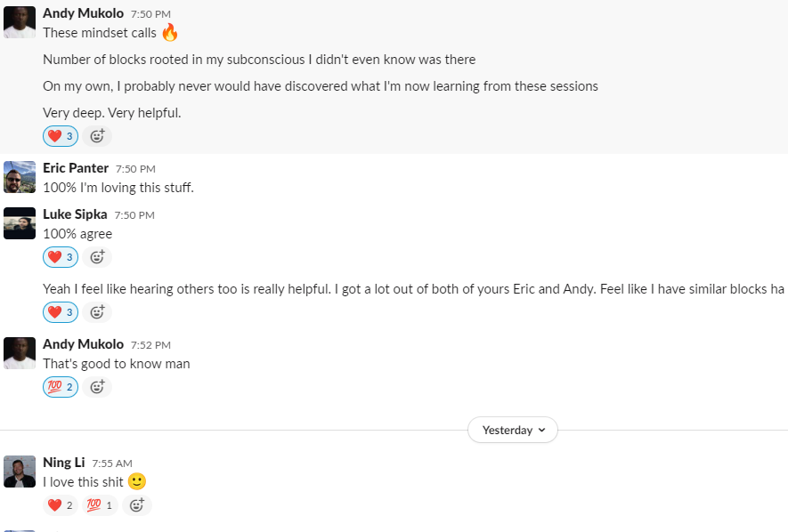
Task: Add reaction to "hearing others" message
Action: (x=98, y=312)
